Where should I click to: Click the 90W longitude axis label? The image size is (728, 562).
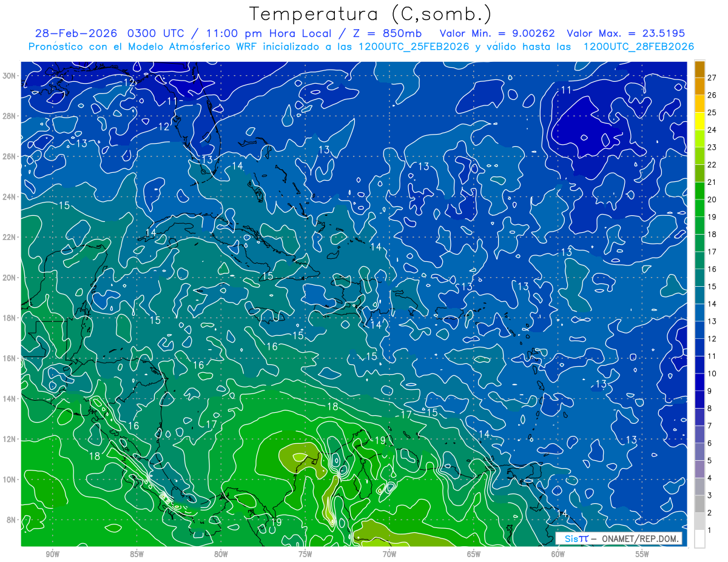point(53,554)
